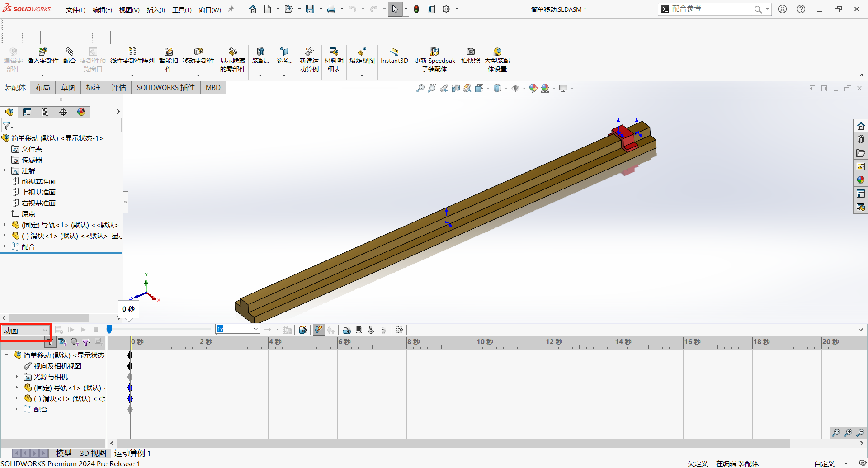The image size is (868, 468).
Task: Open the motion study properties gear
Action: point(399,330)
